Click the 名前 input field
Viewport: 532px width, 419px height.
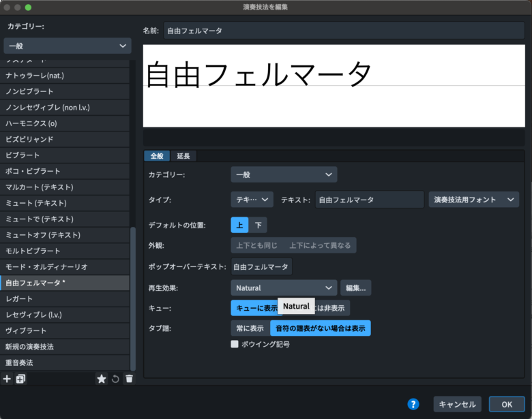tap(344, 31)
